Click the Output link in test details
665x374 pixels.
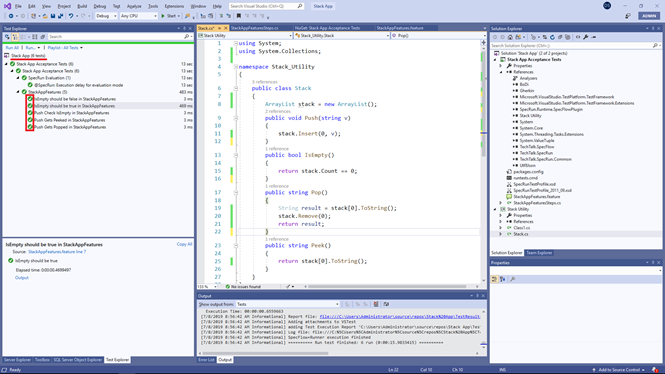[x=22, y=278]
